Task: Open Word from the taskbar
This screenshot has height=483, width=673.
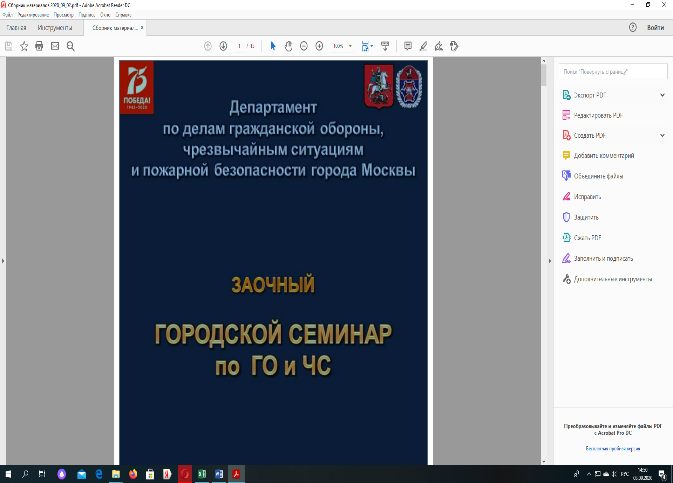Action: pyautogui.click(x=219, y=474)
